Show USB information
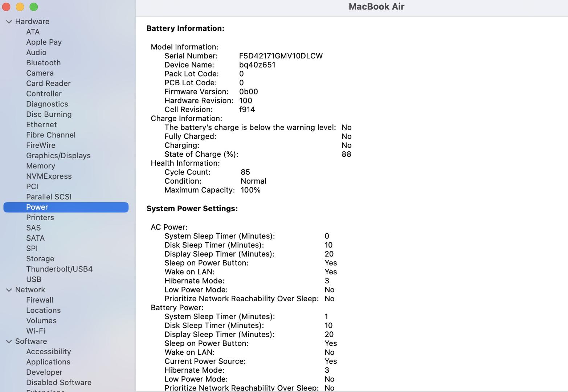Viewport: 568px width, 392px height. coord(34,279)
